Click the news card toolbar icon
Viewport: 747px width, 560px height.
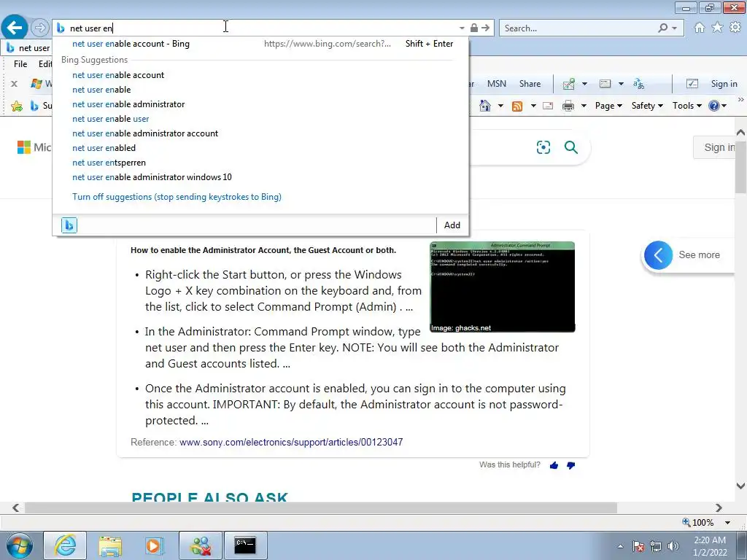605,84
